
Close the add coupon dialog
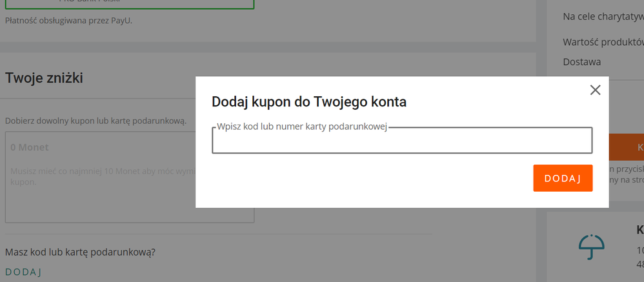(595, 90)
